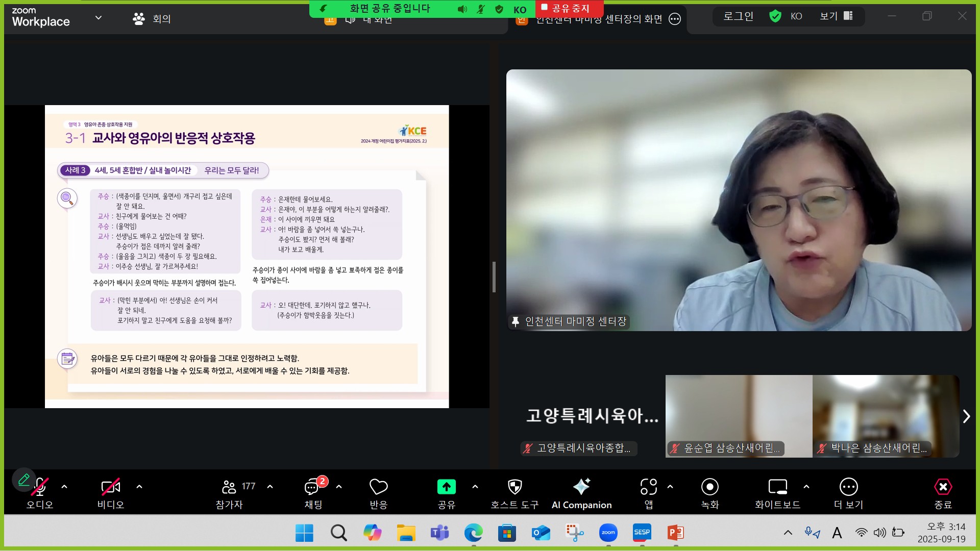Open the Whiteboard icon
Viewport: 980px width, 551px height.
point(777,487)
